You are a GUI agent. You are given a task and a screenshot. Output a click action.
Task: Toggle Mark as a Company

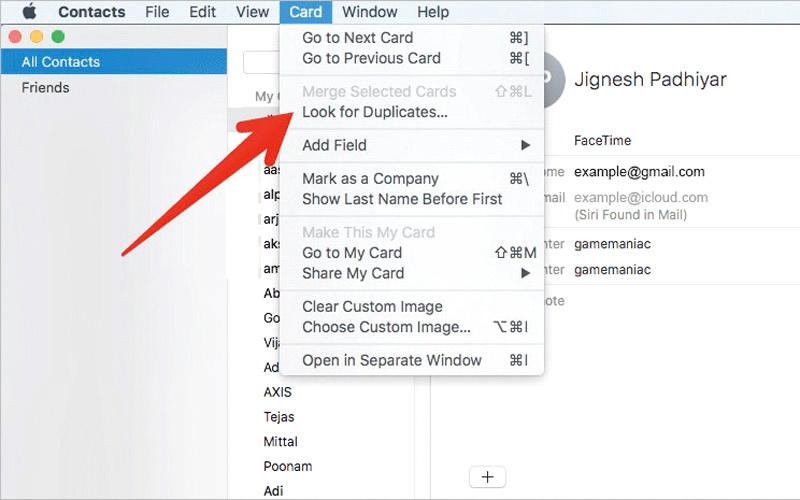click(x=370, y=179)
